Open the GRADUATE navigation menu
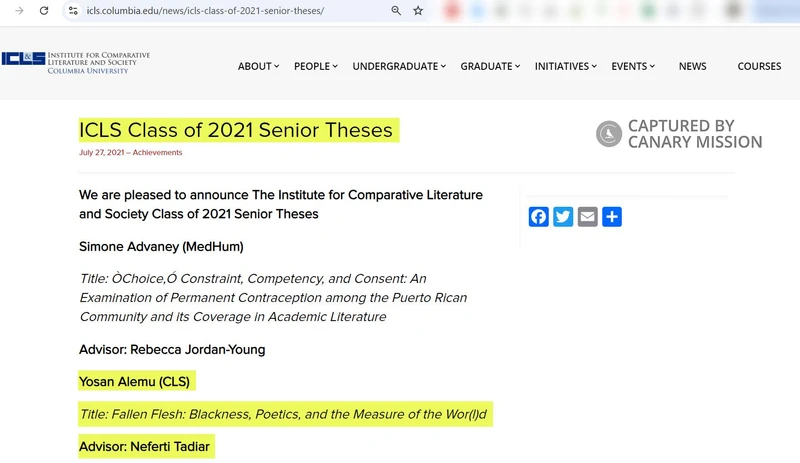Viewport: 800px width, 463px height. (x=490, y=66)
